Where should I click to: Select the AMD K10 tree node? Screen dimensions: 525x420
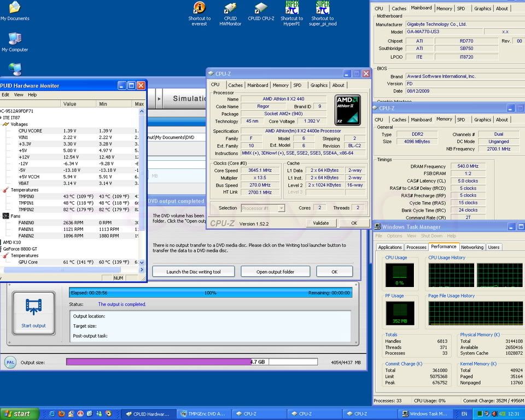point(11,242)
